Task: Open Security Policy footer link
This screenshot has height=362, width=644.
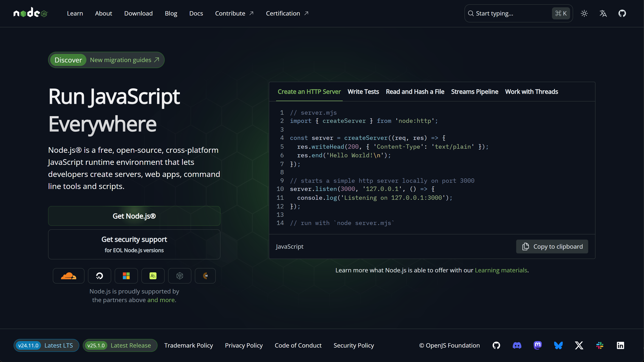Action: (x=354, y=345)
